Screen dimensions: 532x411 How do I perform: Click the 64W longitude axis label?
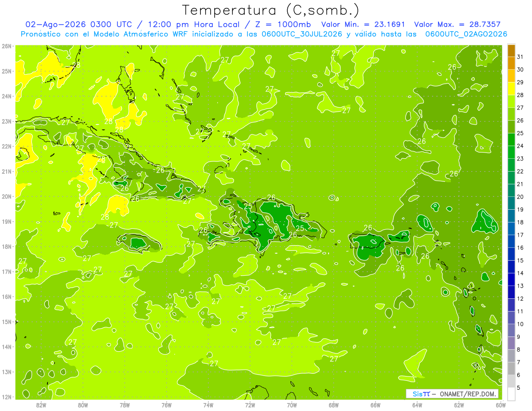pyautogui.click(x=417, y=405)
